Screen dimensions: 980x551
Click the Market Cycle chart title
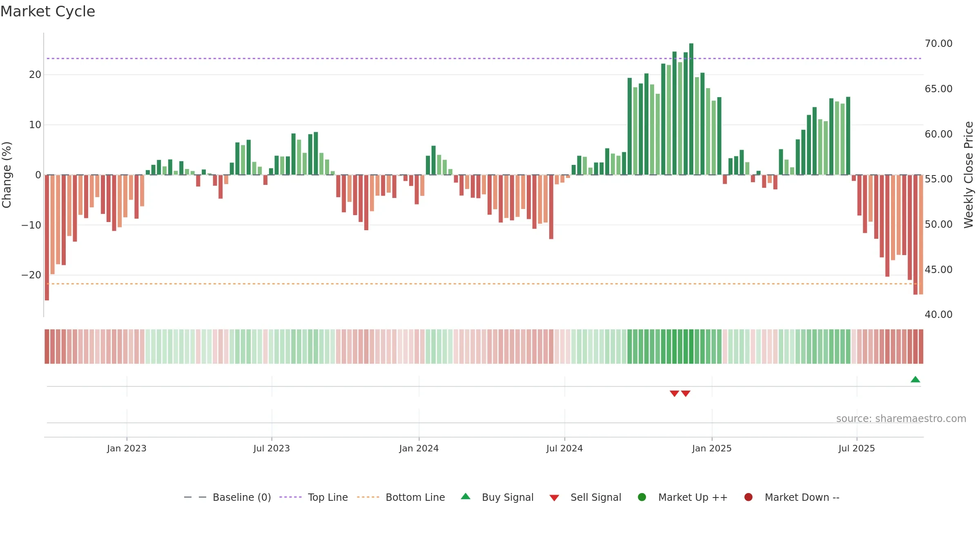coord(48,11)
